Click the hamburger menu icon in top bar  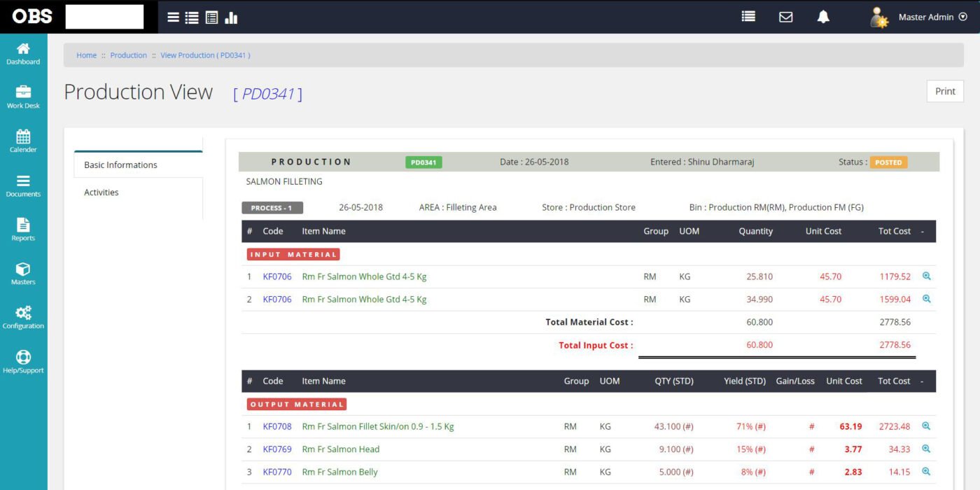(x=173, y=17)
